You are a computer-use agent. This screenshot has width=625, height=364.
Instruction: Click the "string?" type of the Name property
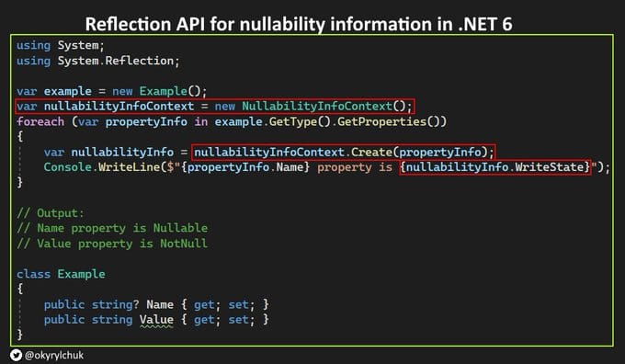115,304
